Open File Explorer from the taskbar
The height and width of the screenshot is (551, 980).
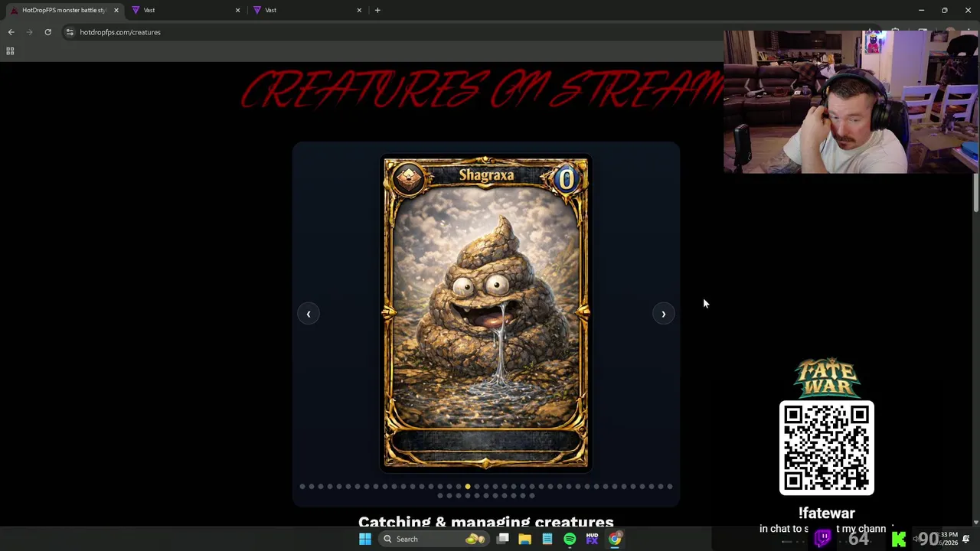point(525,539)
